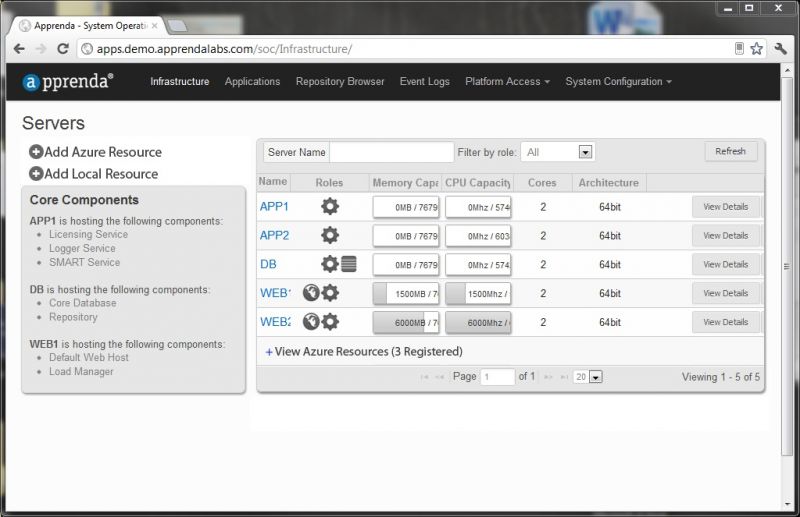This screenshot has width=800, height=517.
Task: Open the Filter by role dropdown
Action: (x=586, y=152)
